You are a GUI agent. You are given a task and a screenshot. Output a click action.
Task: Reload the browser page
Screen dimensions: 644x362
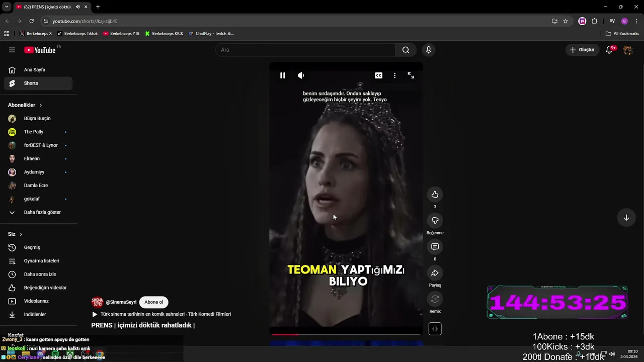pos(31,21)
